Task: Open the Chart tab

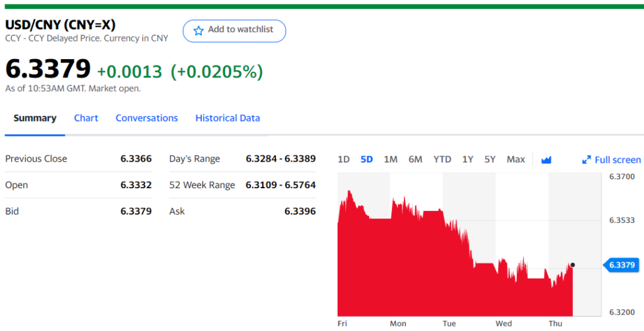Action: click(x=86, y=118)
